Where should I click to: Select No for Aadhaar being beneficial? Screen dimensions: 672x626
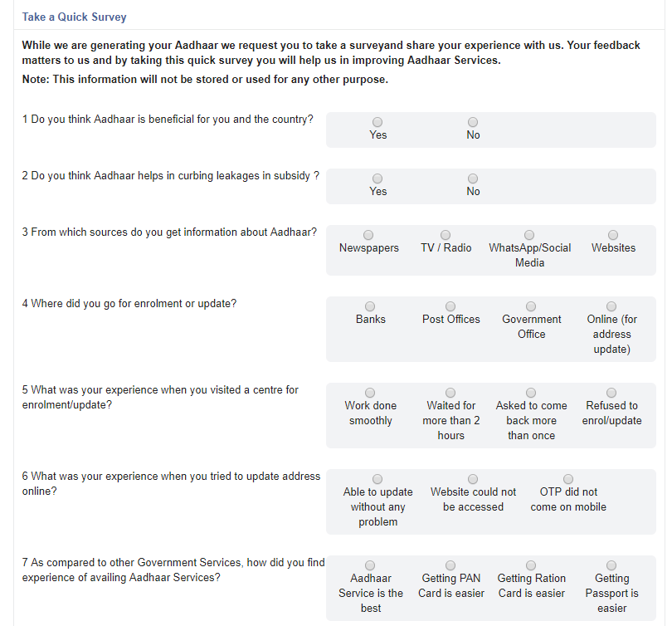point(473,122)
